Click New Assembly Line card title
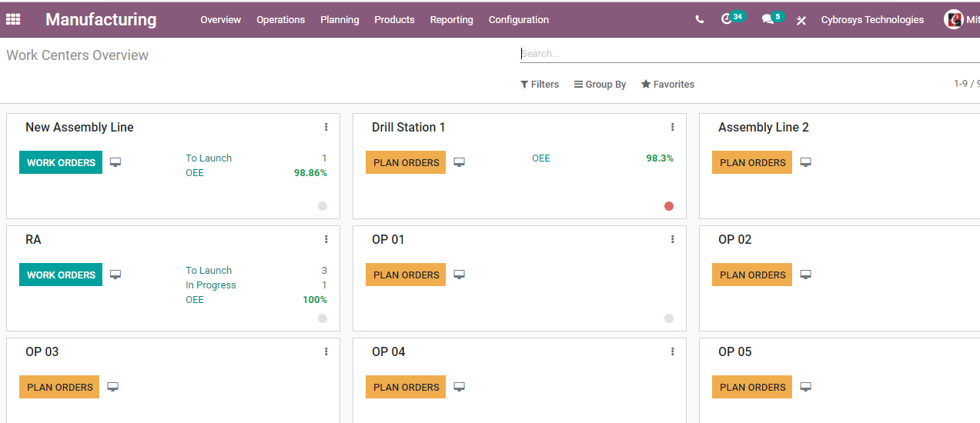 coord(79,128)
